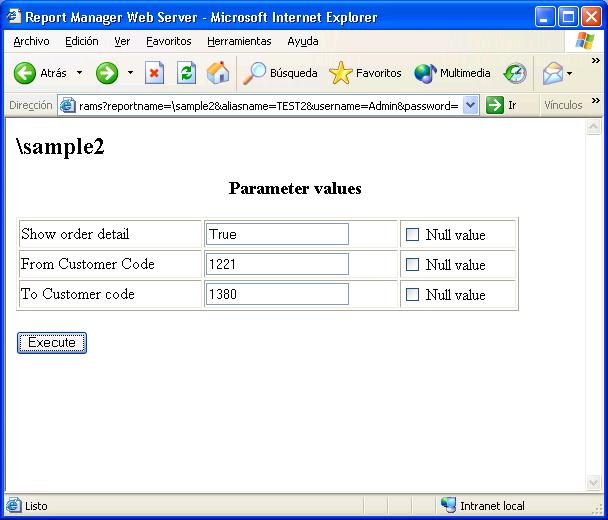Viewport: 608px width, 520px height.
Task: Refresh the page with green arrows icon
Action: (x=186, y=73)
